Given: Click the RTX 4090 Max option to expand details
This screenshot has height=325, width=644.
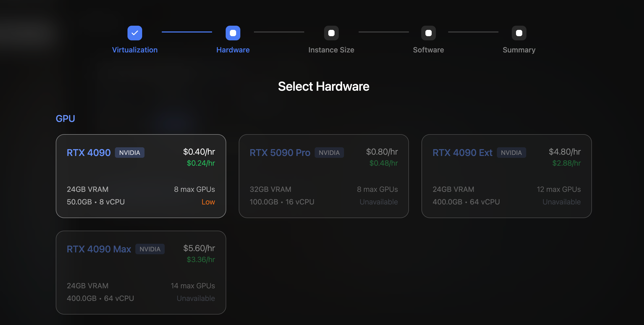Looking at the screenshot, I should (x=141, y=272).
